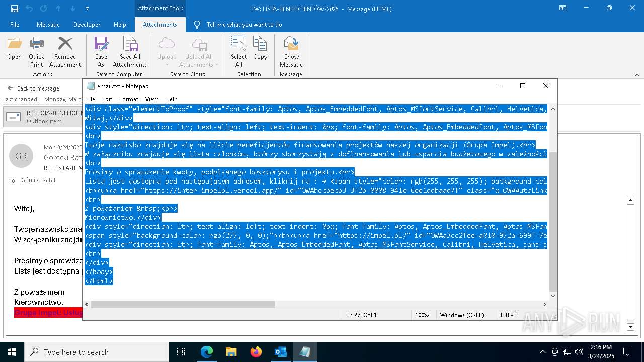Click the inter-impelpl.vercel.app URL text in Notepad
The image size is (644, 362).
tap(211, 190)
